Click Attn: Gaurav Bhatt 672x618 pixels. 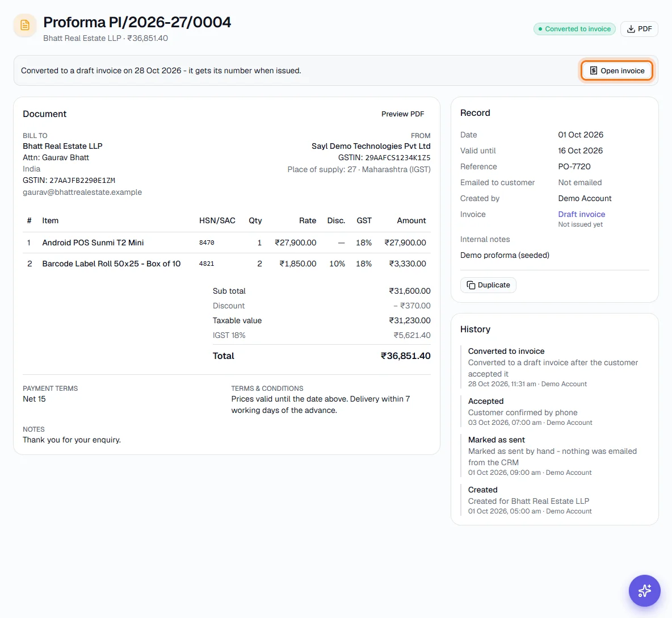point(56,157)
